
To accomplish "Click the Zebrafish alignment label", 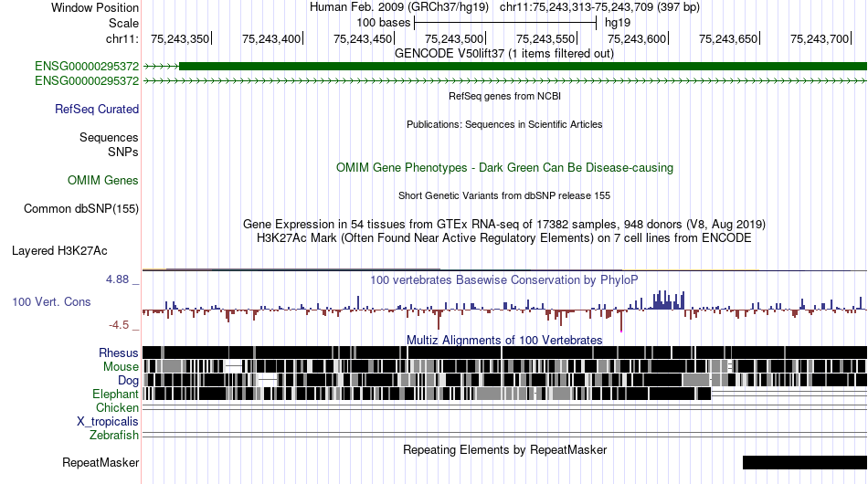I will (x=114, y=436).
